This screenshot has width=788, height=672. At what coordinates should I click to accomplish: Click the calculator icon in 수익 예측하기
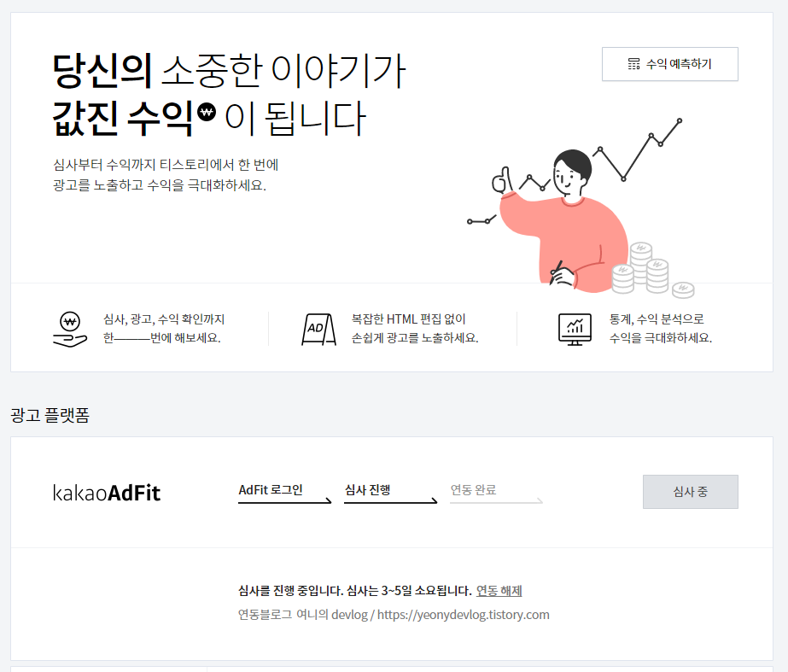pyautogui.click(x=633, y=64)
